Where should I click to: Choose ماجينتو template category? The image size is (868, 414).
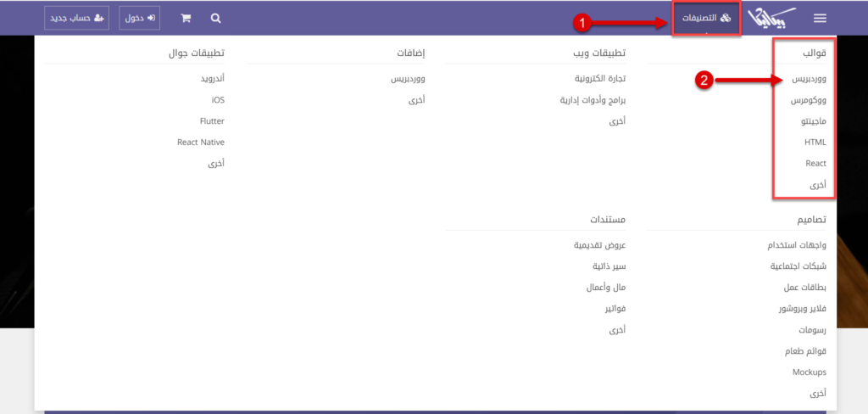[811, 121]
